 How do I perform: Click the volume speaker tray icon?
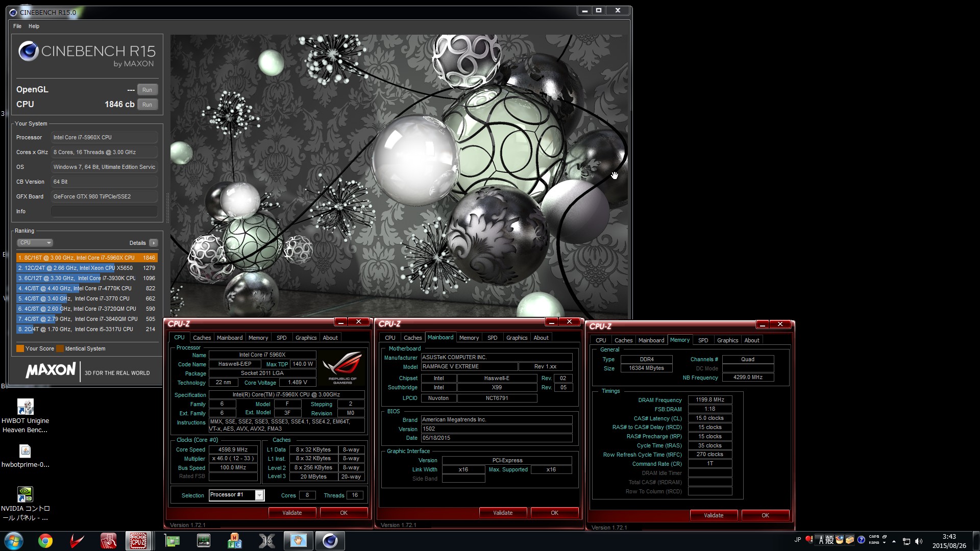click(x=919, y=541)
